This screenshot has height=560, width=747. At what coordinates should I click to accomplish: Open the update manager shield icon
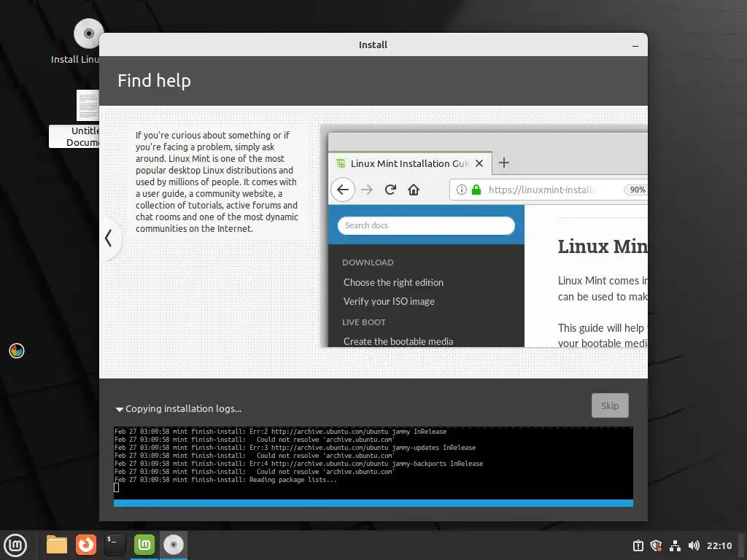(656, 545)
